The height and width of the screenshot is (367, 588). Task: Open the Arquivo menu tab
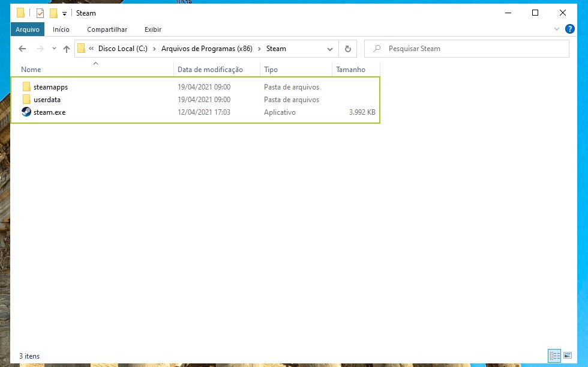pos(28,29)
